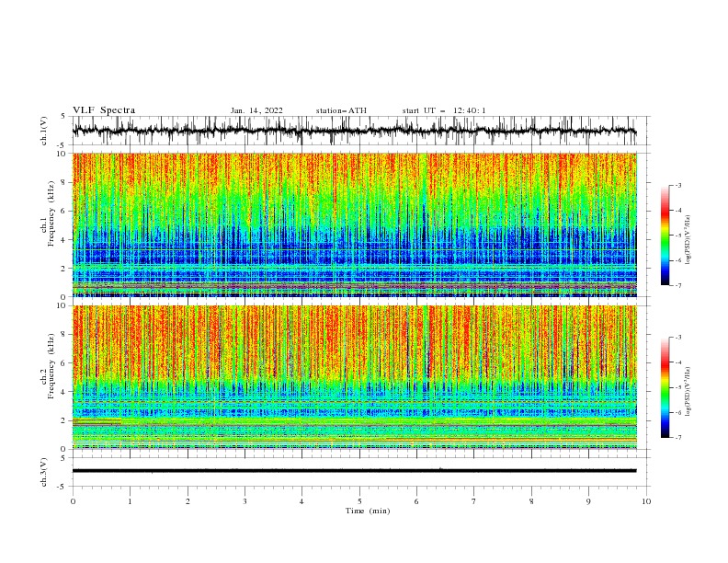The image size is (728, 563).
Task: Click the time axis tick "1"
Action: coord(130,501)
